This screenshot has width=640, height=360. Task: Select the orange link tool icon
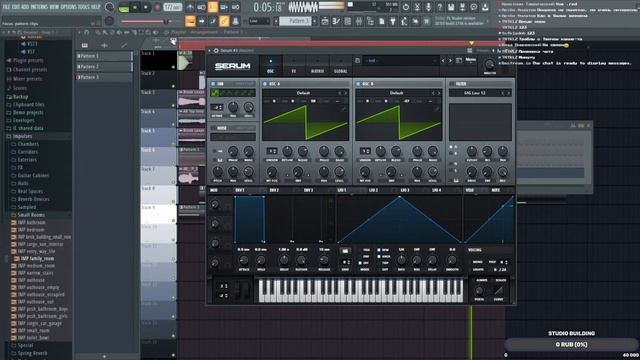[x=224, y=21]
